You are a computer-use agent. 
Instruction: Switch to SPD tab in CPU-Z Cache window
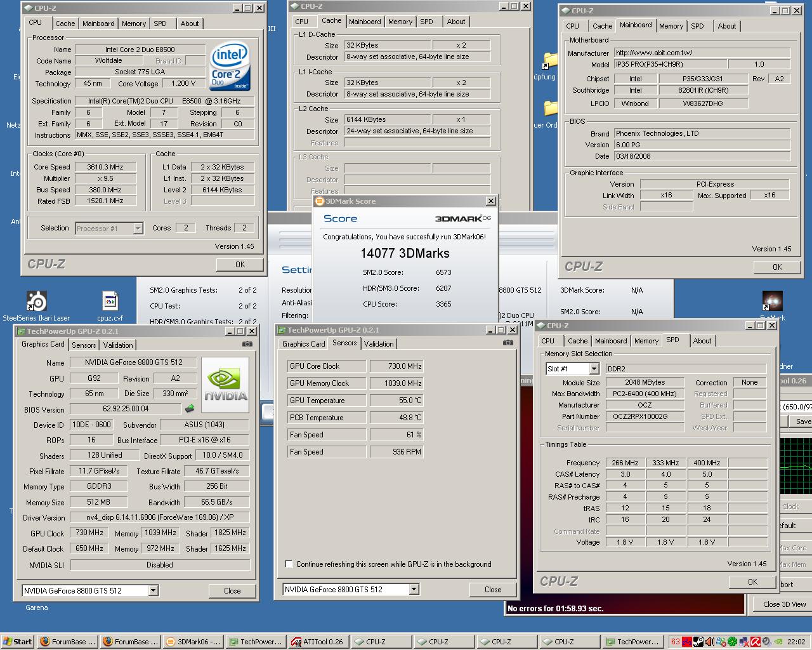[x=427, y=22]
